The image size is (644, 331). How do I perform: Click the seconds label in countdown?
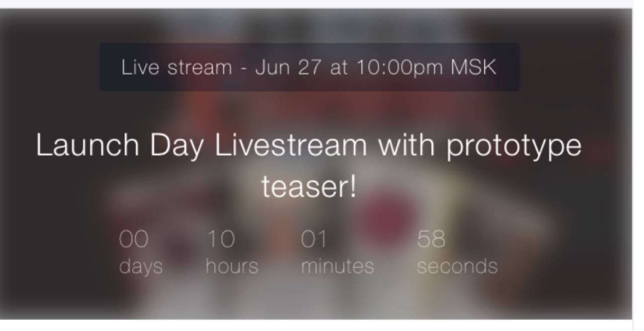[457, 266]
